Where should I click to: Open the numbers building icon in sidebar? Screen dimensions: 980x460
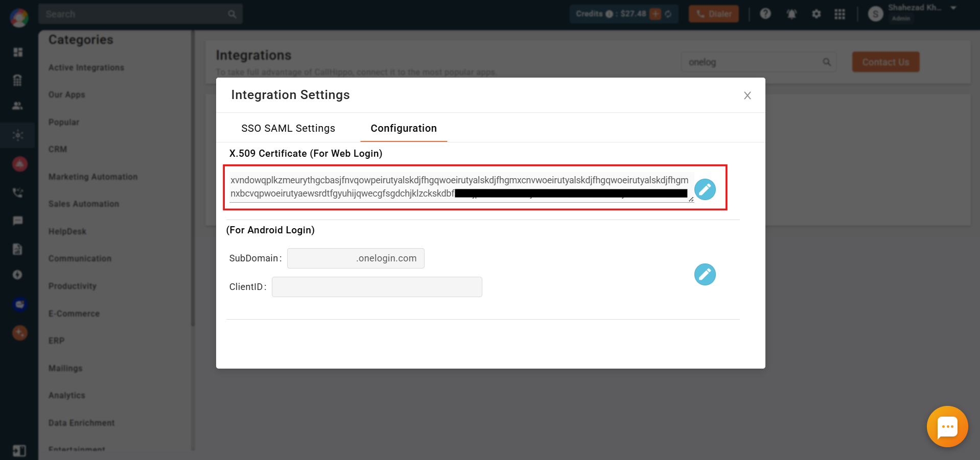[17, 80]
